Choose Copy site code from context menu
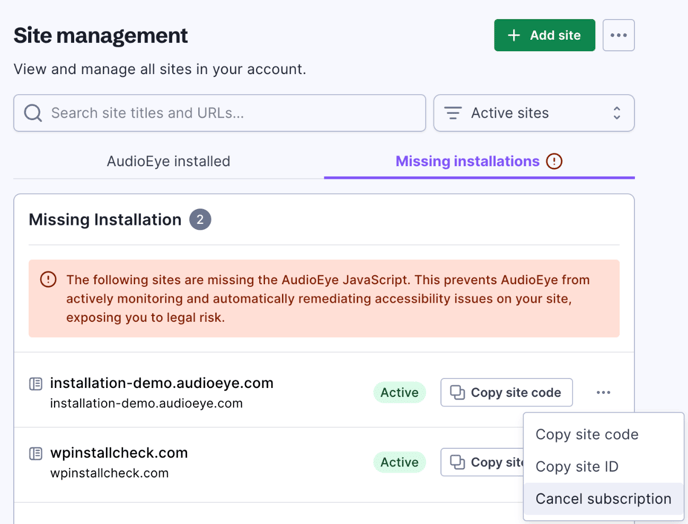The image size is (688, 524). [x=586, y=435]
